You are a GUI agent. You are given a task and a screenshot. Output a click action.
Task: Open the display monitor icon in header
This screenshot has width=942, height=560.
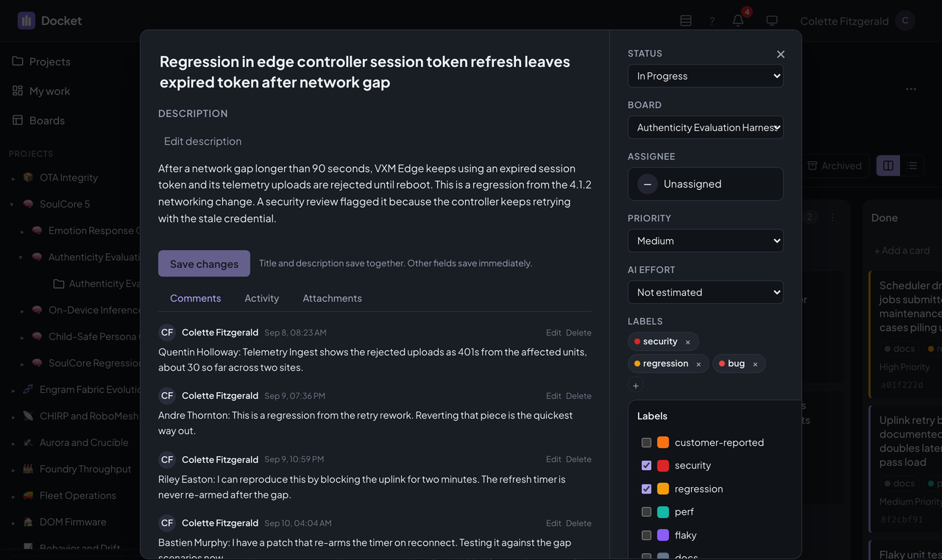click(x=772, y=21)
